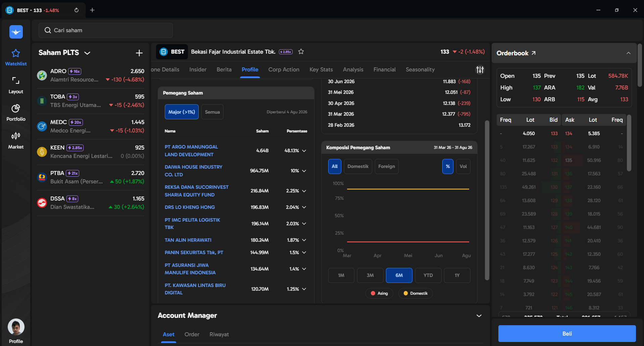
Task: Switch composition chart to Vol mode
Action: pos(463,166)
